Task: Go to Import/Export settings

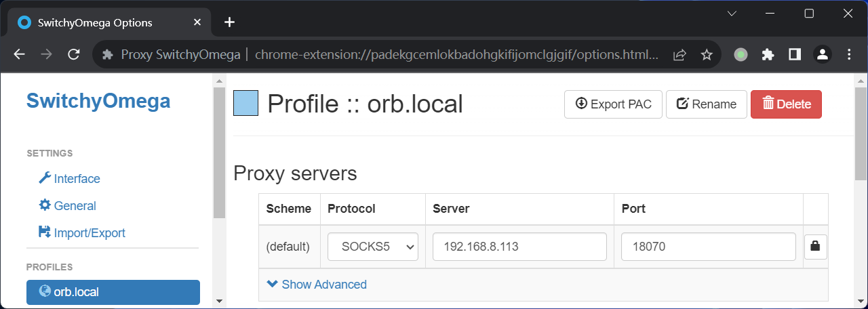Action: [81, 233]
